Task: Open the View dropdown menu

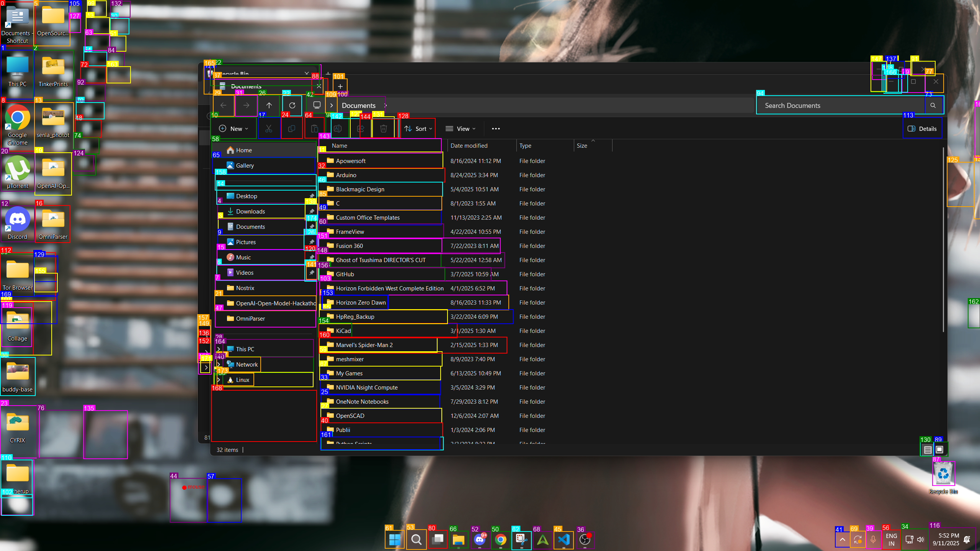Action: [461, 129]
